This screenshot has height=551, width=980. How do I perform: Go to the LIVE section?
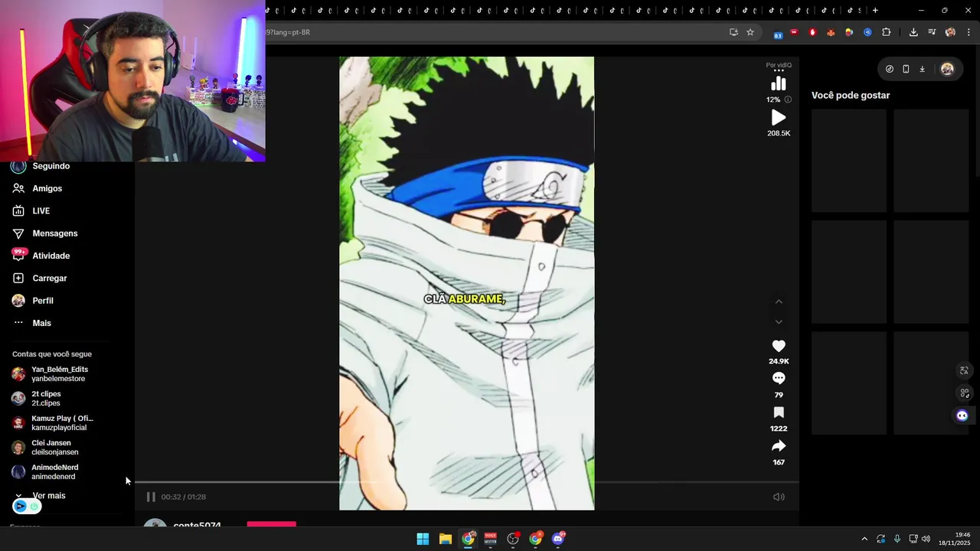click(41, 210)
